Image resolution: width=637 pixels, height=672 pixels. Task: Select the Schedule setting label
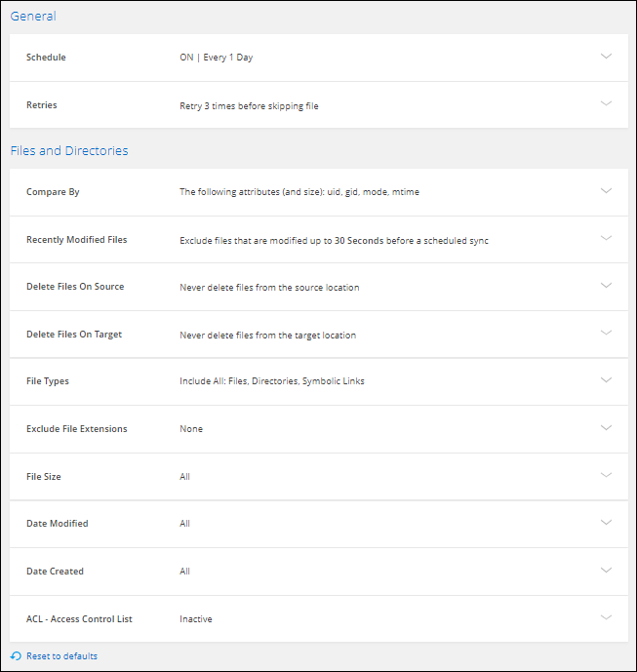pos(46,58)
